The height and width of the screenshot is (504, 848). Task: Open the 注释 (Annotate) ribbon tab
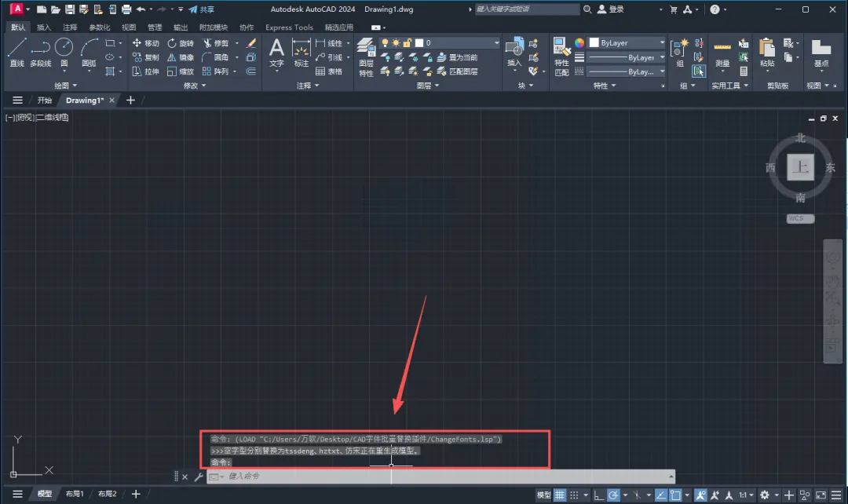tap(70, 27)
